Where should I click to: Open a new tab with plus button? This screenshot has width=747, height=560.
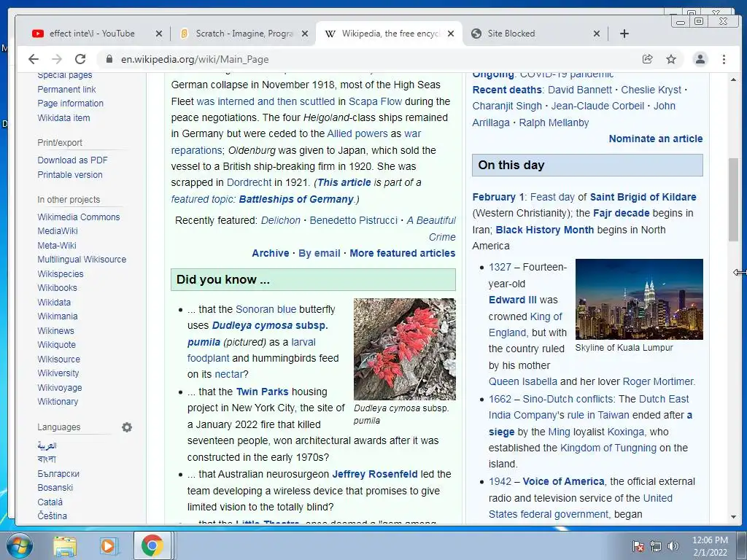[x=624, y=34]
